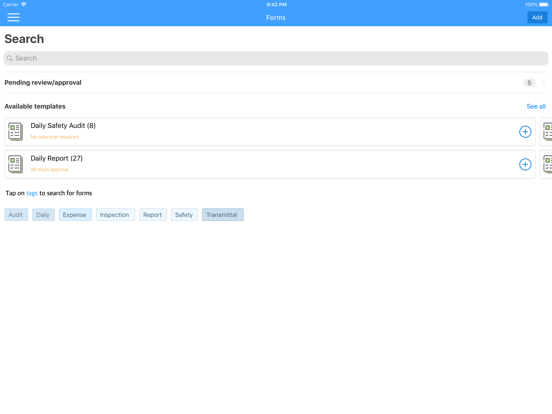Open Pending review/approval list
552x414 pixels.
click(x=276, y=83)
